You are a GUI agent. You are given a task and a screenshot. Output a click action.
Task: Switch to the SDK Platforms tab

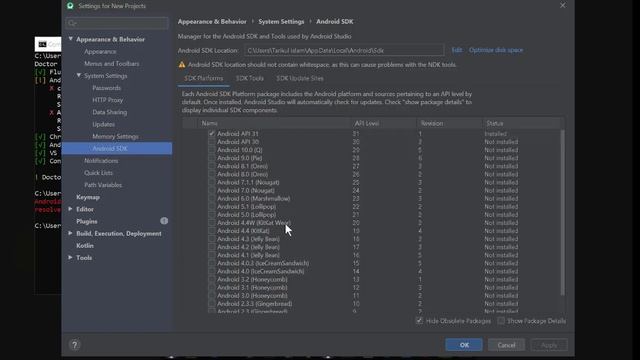204,78
